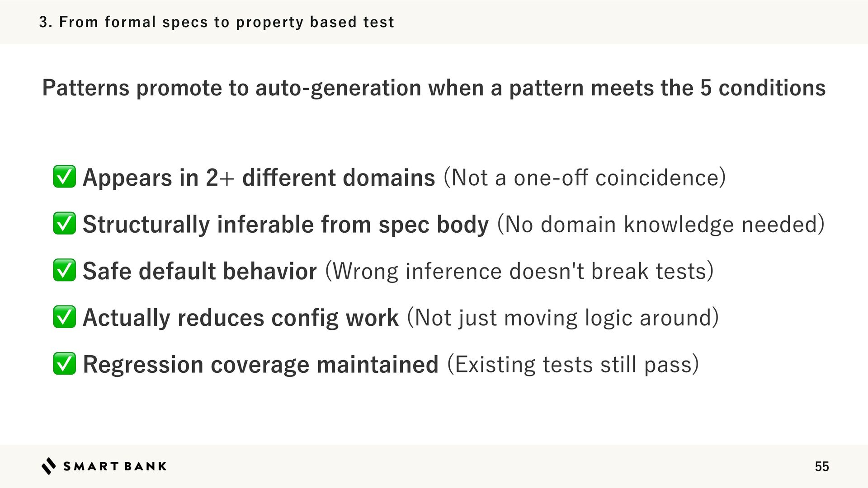
Task: Click the note '(No domain knowledge needed)'
Action: [x=661, y=225]
